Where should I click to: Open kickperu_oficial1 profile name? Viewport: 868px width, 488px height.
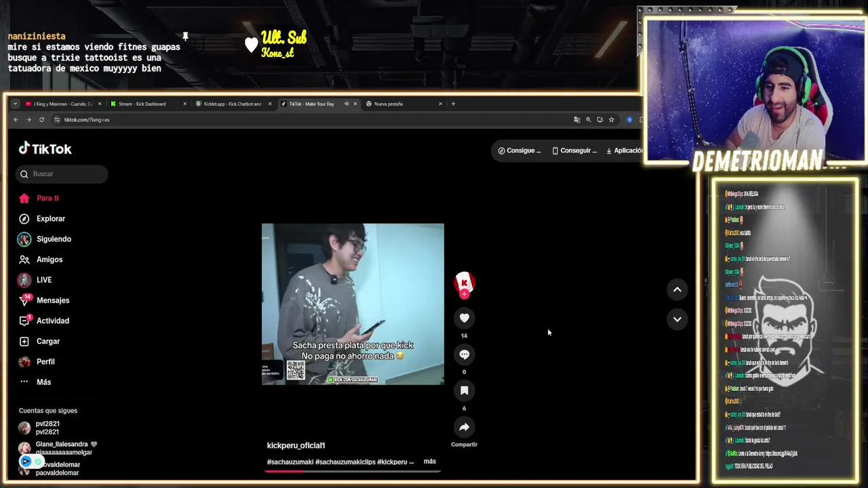(x=296, y=445)
